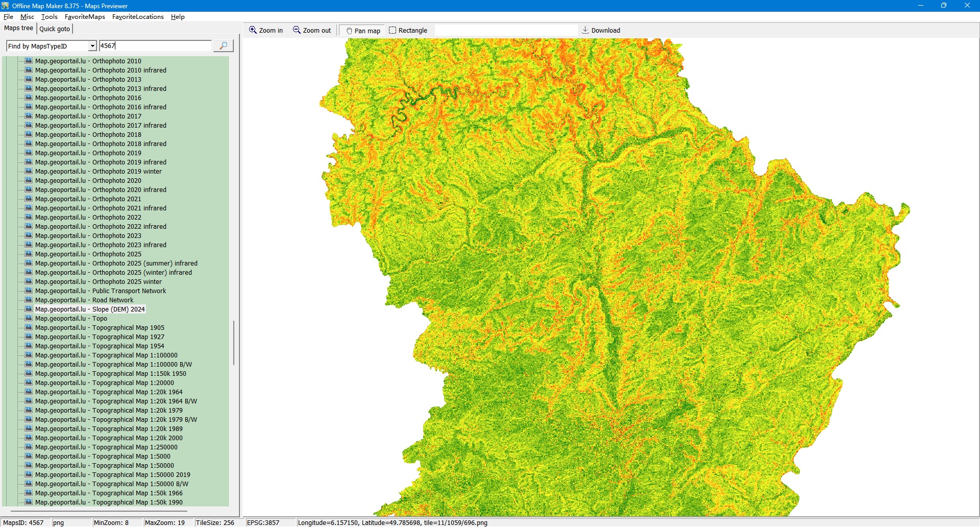Click the Orthophoto 2010 map icon
The height and width of the screenshot is (527, 980).
pyautogui.click(x=29, y=61)
